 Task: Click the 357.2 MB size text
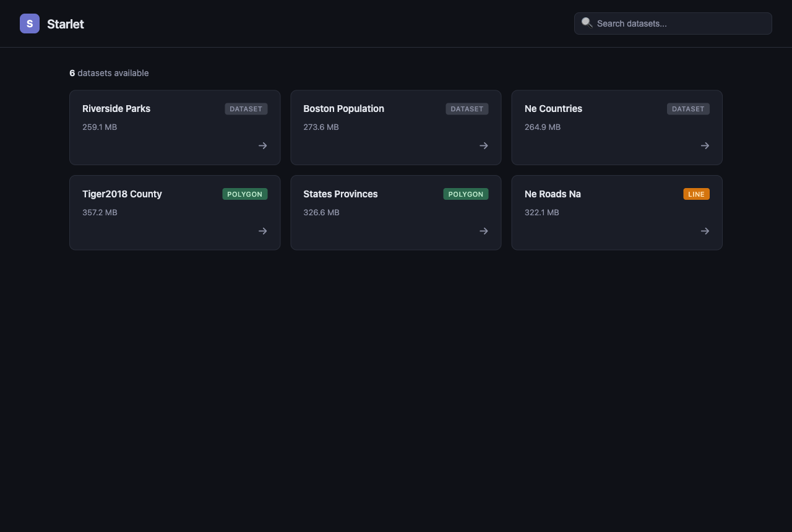(100, 212)
